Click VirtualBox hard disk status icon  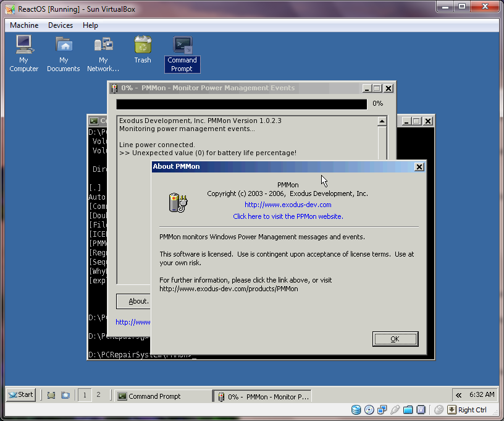click(x=356, y=410)
